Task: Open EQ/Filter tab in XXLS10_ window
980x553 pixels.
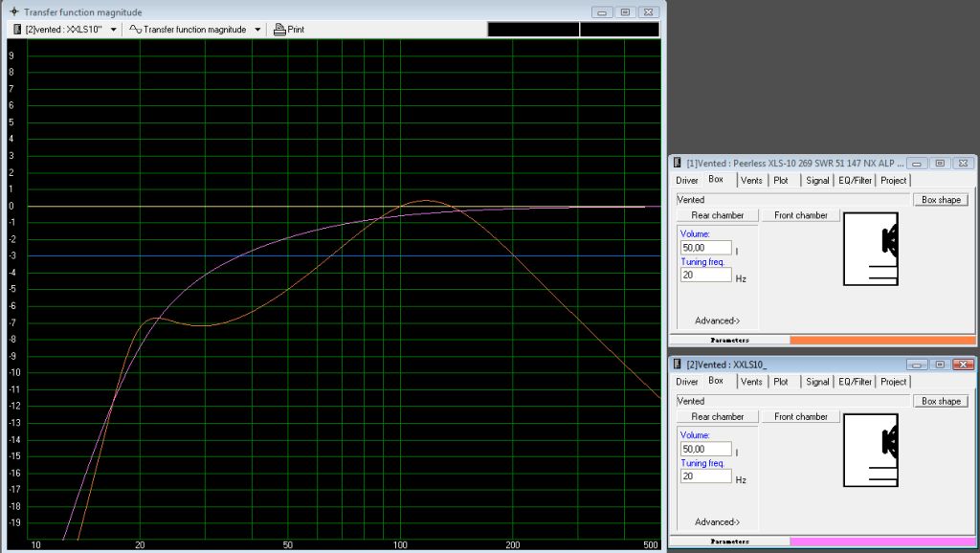Action: (x=854, y=382)
